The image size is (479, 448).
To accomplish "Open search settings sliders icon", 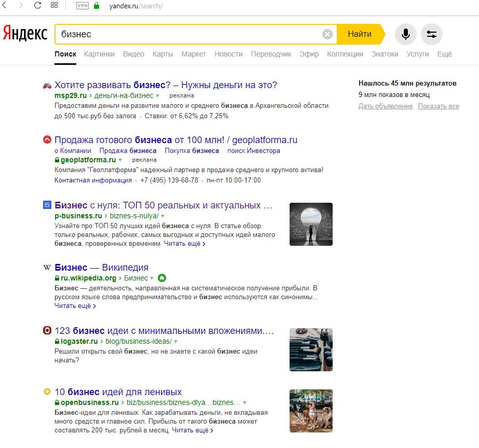I will pos(432,34).
